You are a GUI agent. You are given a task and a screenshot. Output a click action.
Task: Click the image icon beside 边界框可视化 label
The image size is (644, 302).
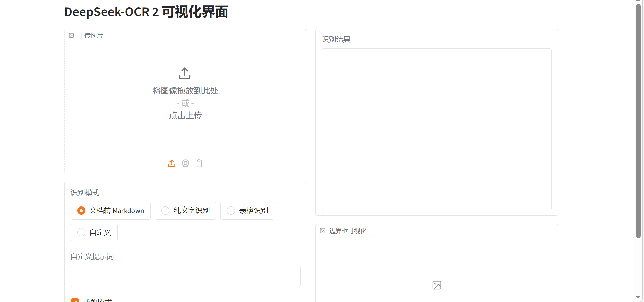pos(323,231)
